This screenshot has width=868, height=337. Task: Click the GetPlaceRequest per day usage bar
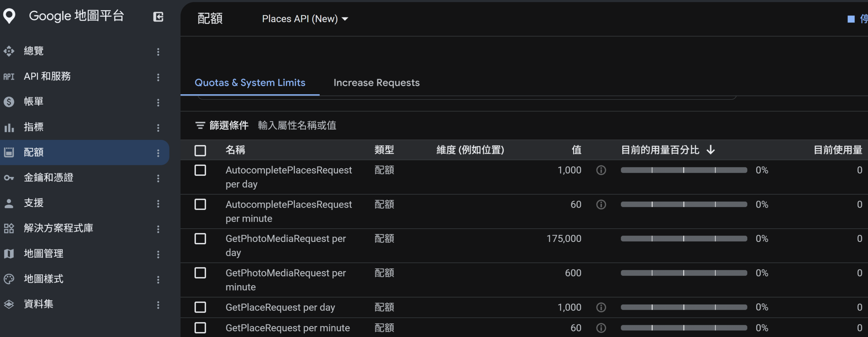(684, 307)
